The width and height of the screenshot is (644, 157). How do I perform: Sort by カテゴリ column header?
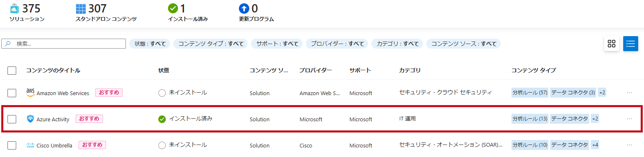(410, 71)
